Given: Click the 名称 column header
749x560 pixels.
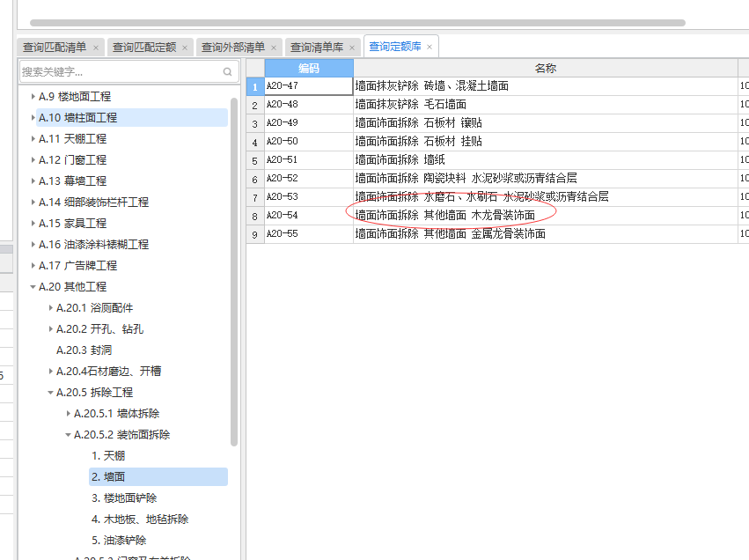Looking at the screenshot, I should 546,68.
